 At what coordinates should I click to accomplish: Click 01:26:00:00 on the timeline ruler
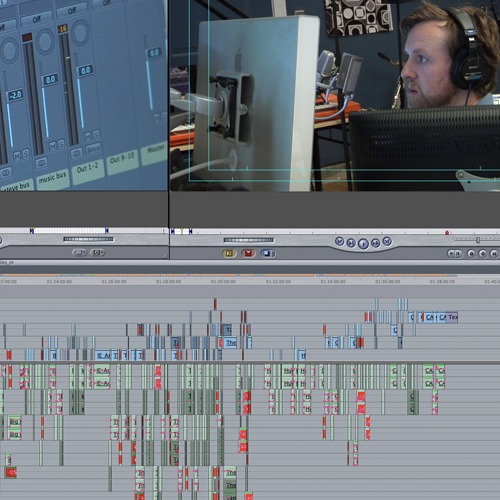(x=114, y=282)
